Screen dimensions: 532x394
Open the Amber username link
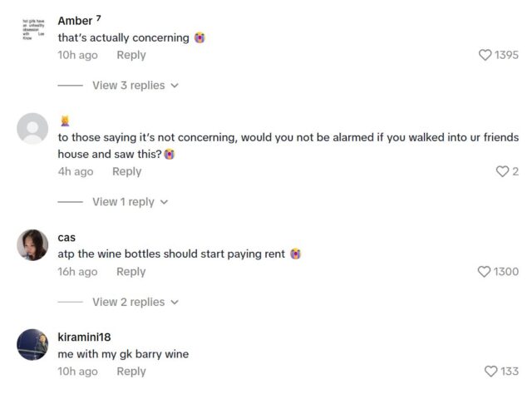pyautogui.click(x=75, y=21)
